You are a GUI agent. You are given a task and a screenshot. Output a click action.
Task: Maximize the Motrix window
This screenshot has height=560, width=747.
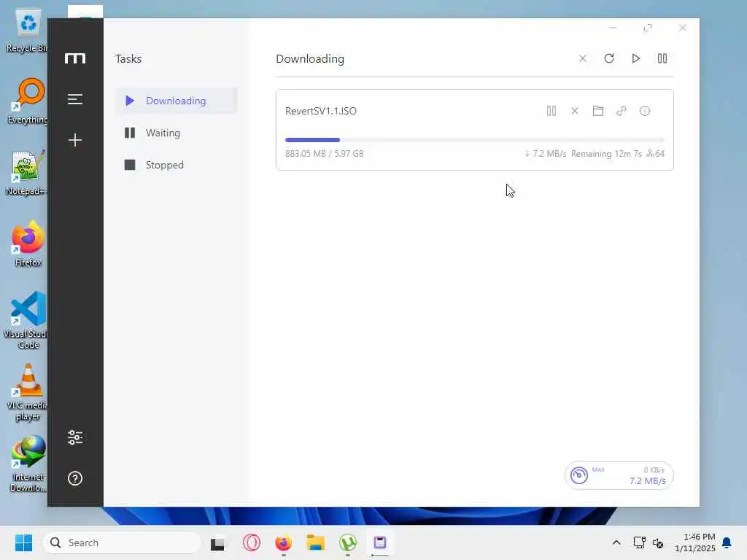coord(648,28)
